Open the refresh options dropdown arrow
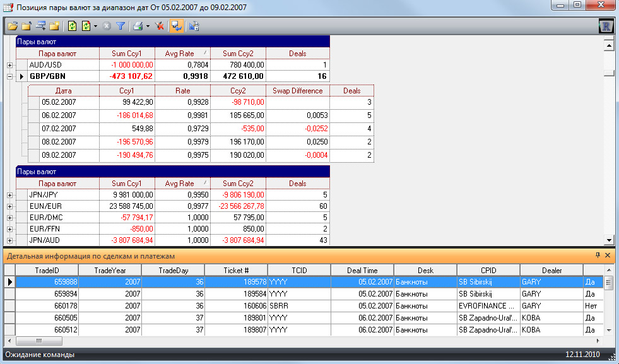Viewport: 619px width, 364px height. tap(95, 26)
